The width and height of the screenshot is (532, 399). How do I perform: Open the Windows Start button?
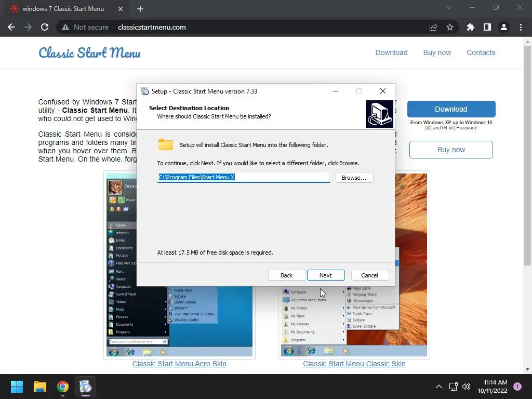click(17, 387)
